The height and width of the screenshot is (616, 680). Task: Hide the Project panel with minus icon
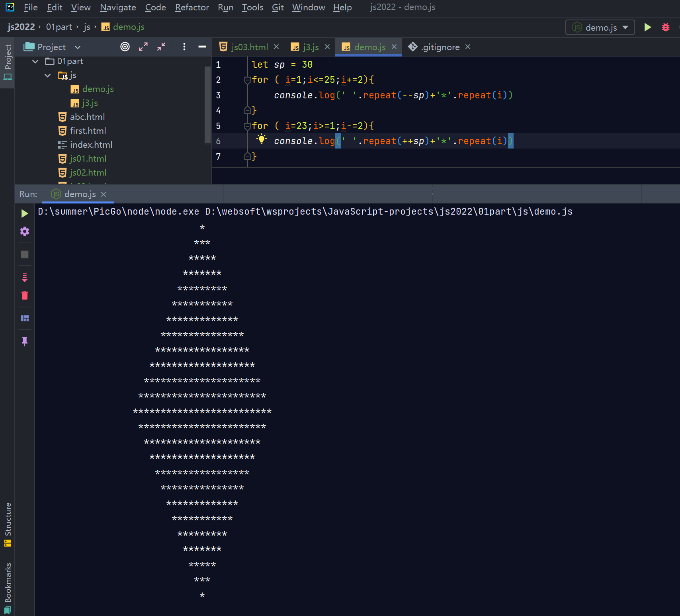[202, 47]
